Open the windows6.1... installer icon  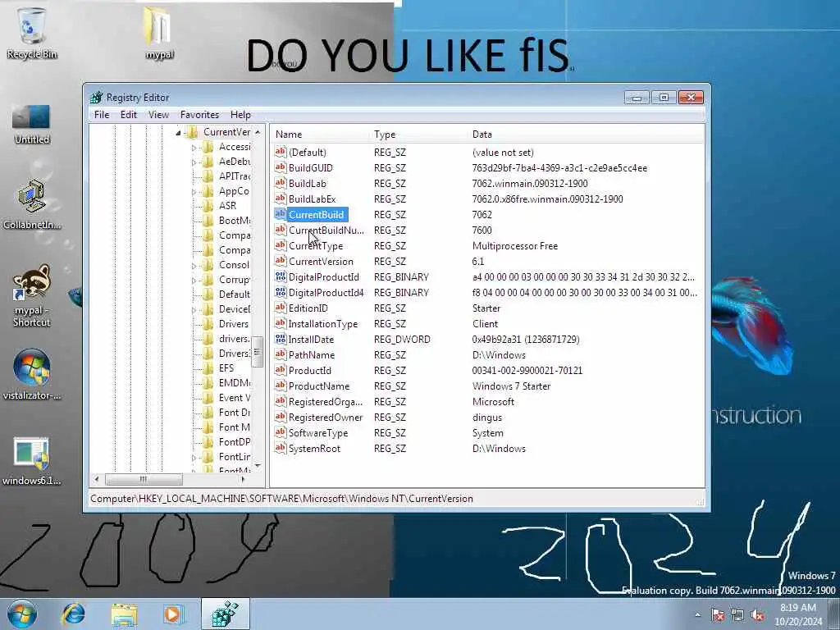32,461
